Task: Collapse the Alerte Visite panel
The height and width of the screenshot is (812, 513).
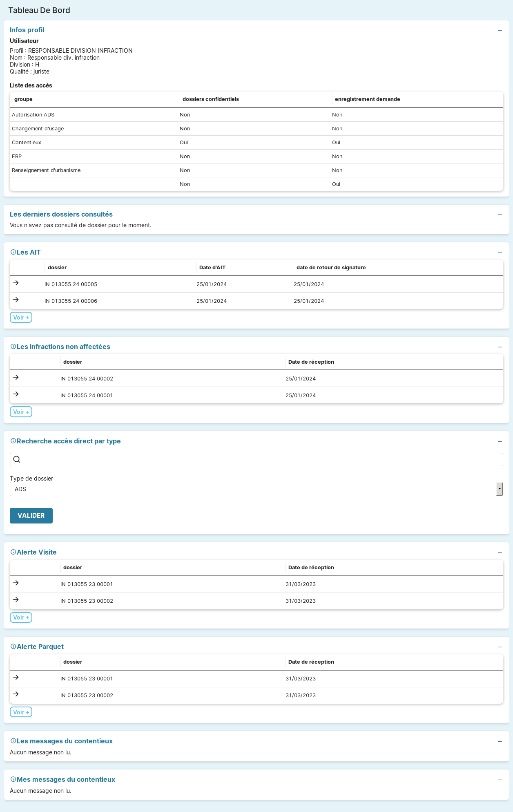Action: point(500,553)
